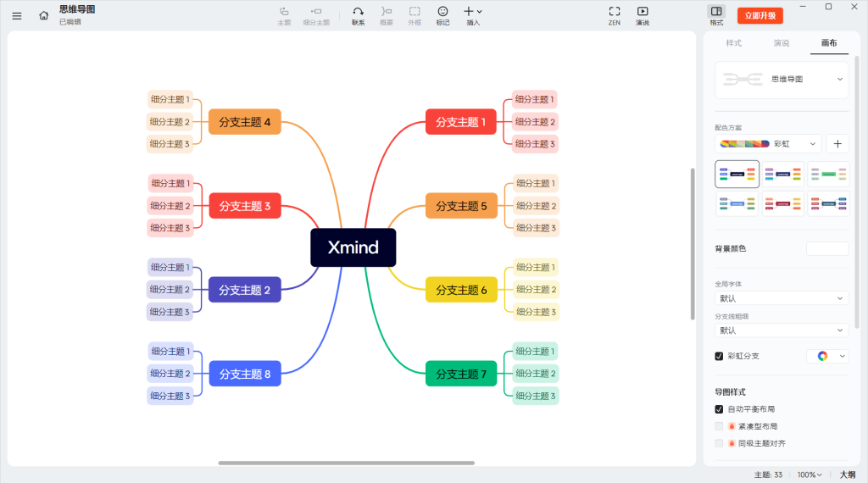Viewport: 868px width, 483px height.
Task: Open the 思维导图 structure dropdown
Action: pyautogui.click(x=782, y=80)
